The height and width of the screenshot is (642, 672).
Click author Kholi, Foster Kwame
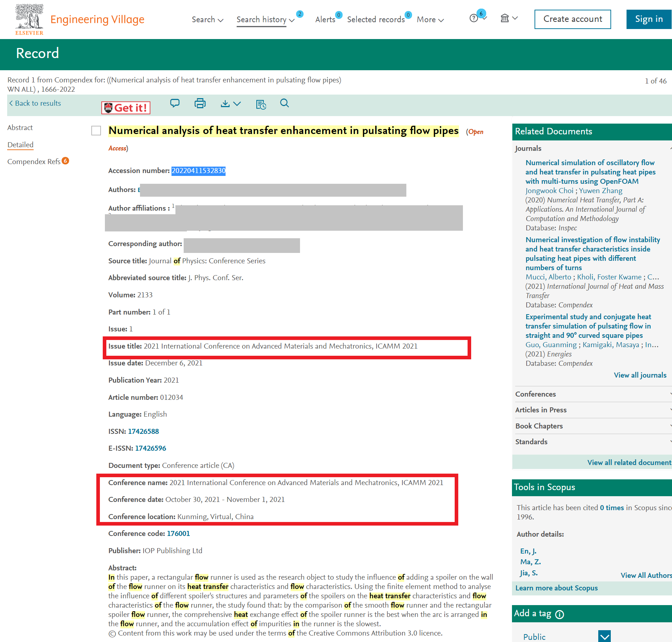click(x=609, y=277)
